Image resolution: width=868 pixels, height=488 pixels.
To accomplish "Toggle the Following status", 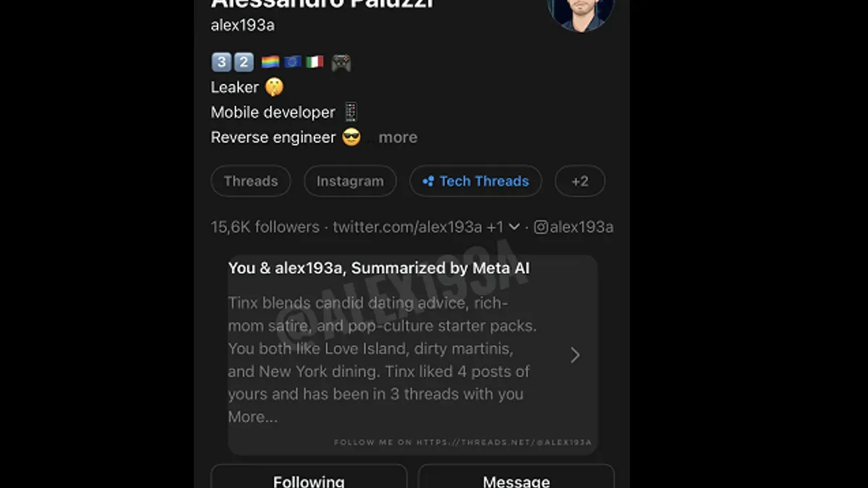I will (309, 480).
